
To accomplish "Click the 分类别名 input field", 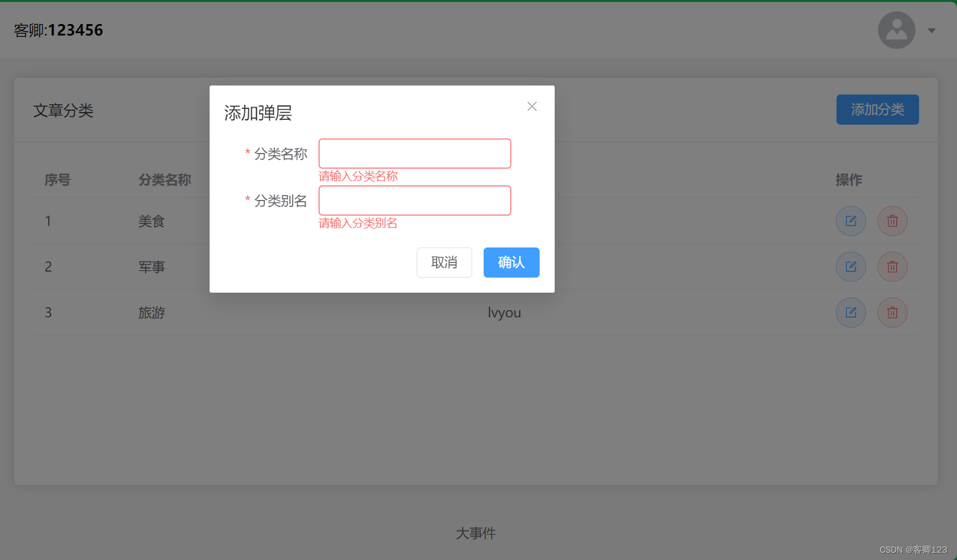I will tap(415, 201).
